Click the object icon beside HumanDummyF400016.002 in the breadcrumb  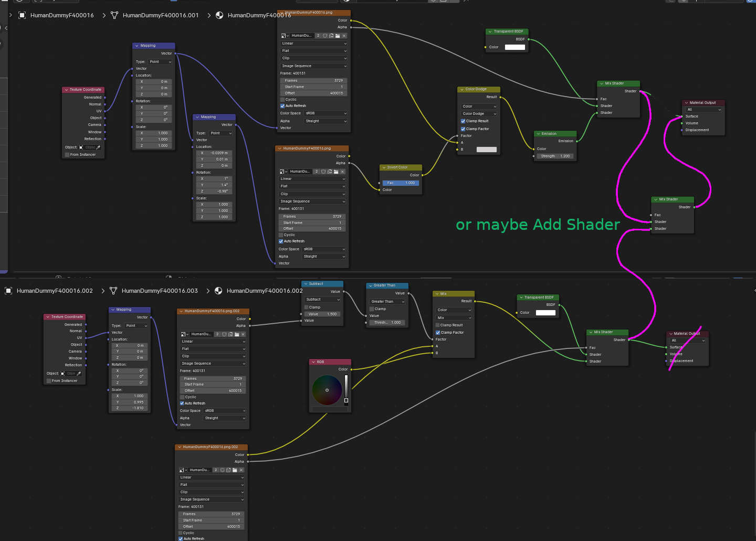point(8,291)
